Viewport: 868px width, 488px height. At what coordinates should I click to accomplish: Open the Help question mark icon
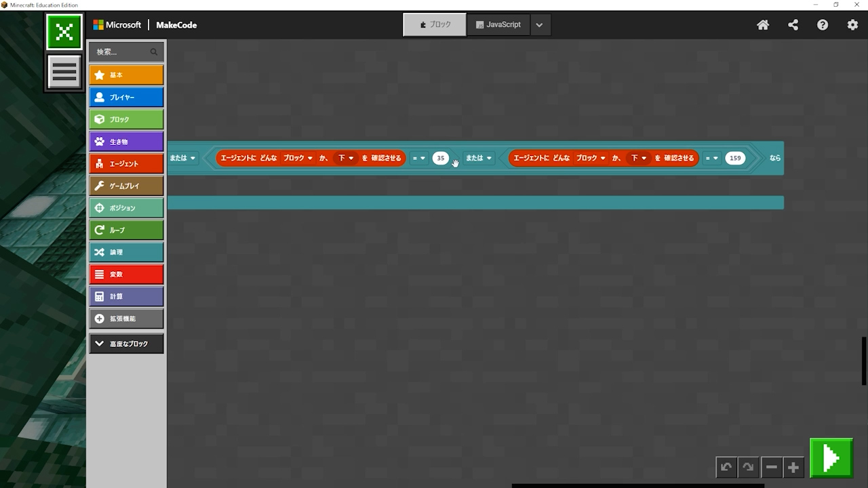823,25
